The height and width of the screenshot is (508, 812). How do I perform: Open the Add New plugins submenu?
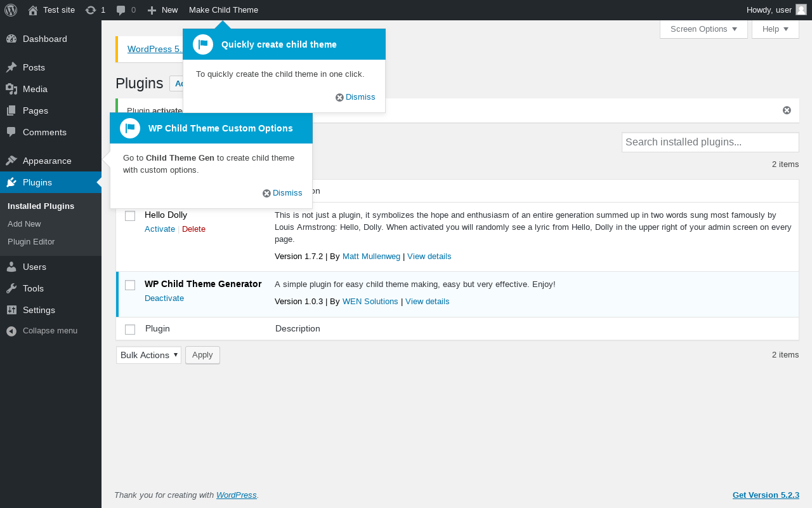24,224
